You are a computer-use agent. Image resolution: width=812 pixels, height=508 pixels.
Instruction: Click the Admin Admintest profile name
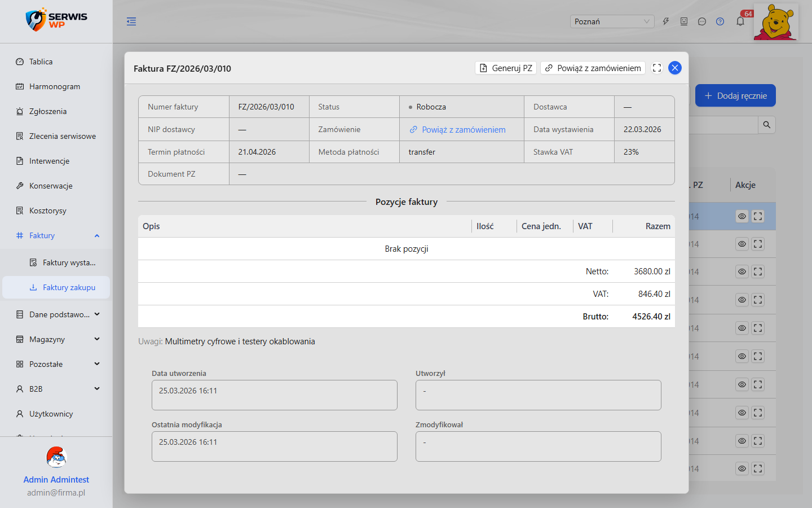pyautogui.click(x=56, y=479)
